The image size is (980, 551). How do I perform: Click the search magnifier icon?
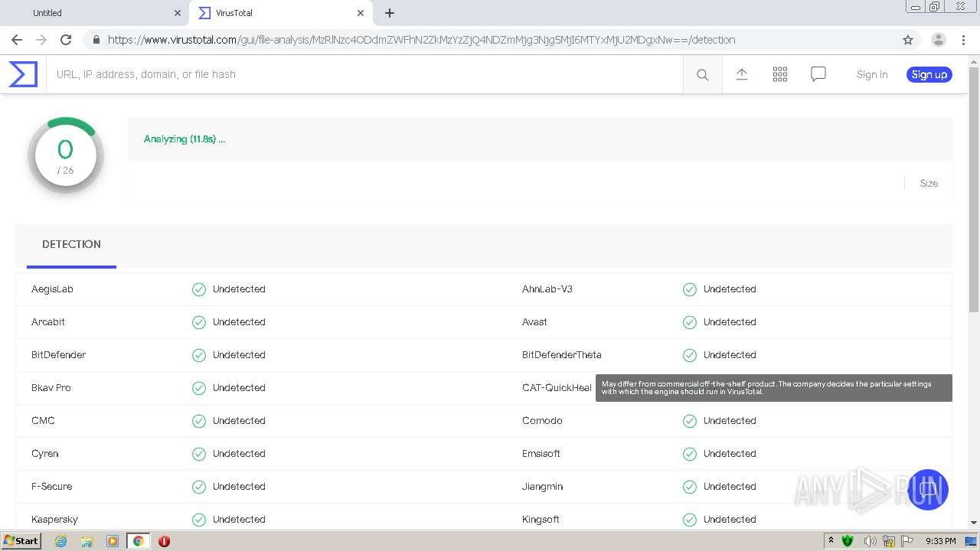click(702, 74)
